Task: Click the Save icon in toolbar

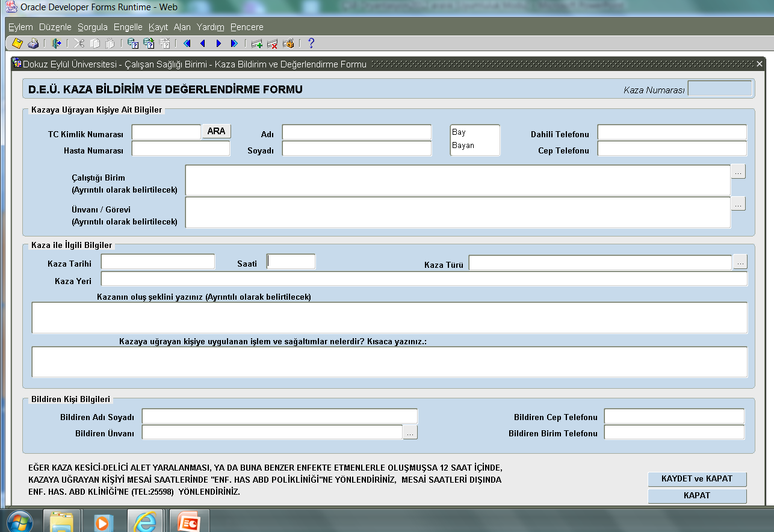Action: click(17, 43)
